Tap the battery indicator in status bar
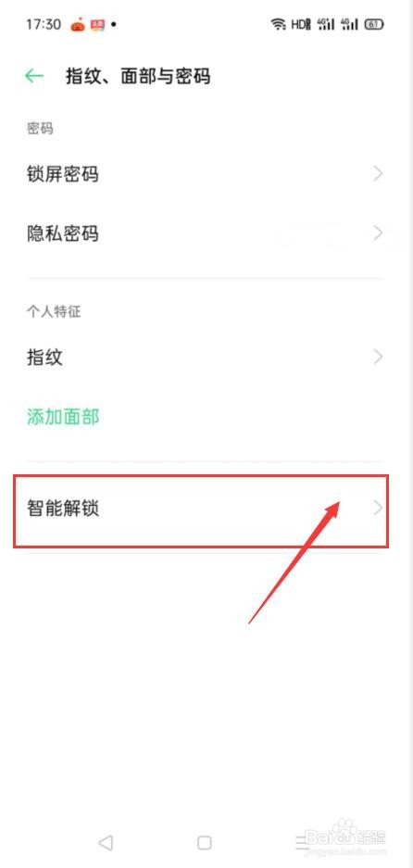Image resolution: width=413 pixels, height=868 pixels. click(x=374, y=24)
